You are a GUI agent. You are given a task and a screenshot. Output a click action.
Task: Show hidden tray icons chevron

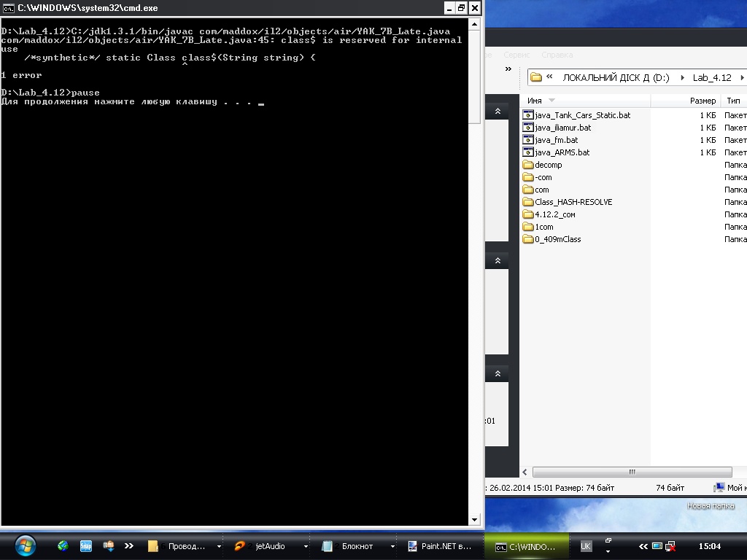point(643,546)
